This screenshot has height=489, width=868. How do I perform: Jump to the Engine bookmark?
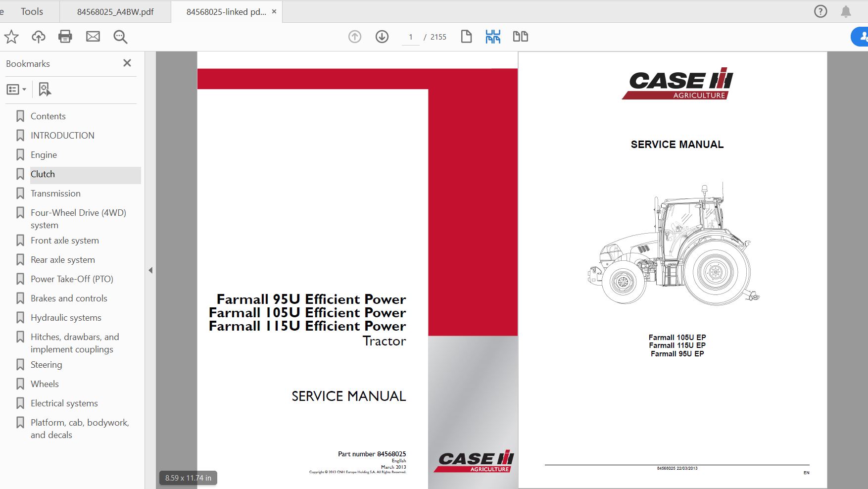44,155
